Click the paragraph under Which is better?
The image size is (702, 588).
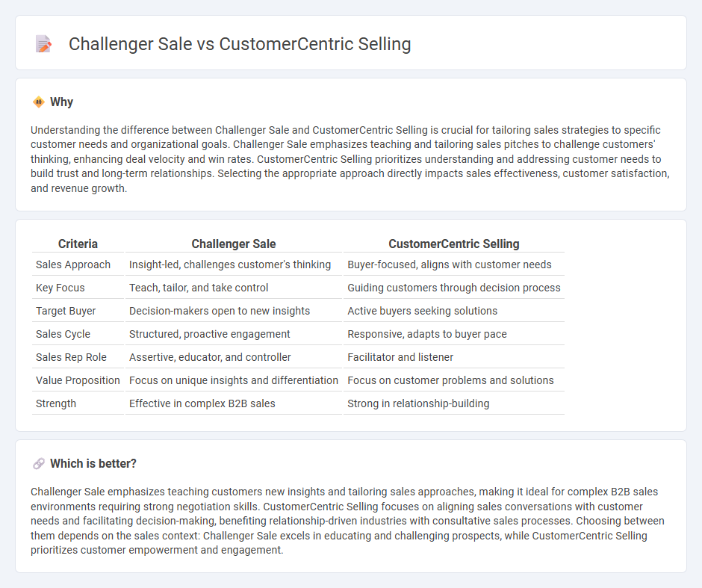click(347, 521)
